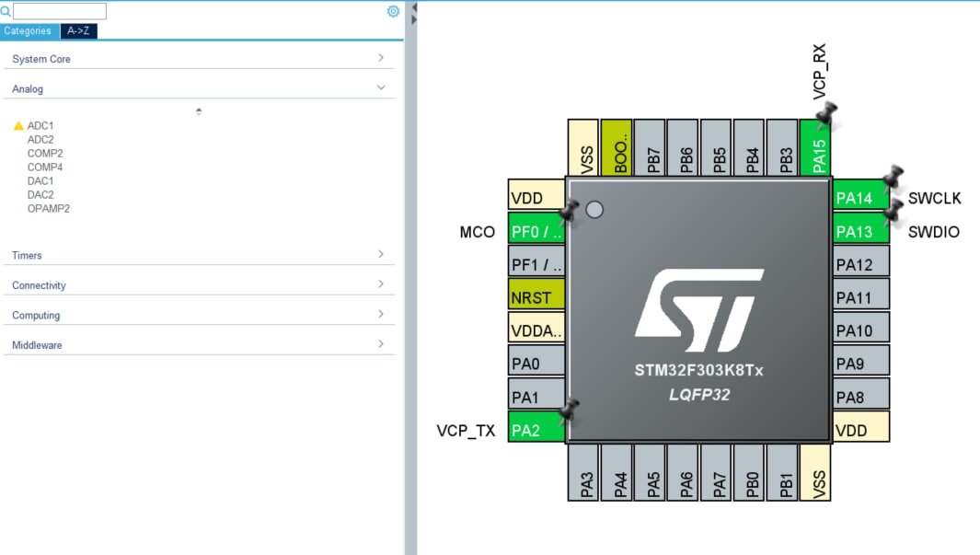Screen dimensions: 980x555
Task: Click the PB3 pin
Action: (782, 148)
